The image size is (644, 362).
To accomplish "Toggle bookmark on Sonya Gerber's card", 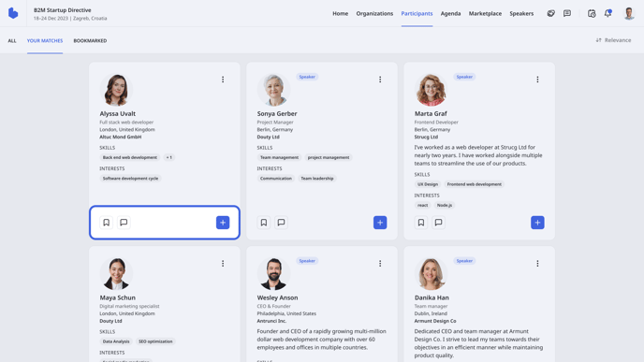I will click(264, 223).
